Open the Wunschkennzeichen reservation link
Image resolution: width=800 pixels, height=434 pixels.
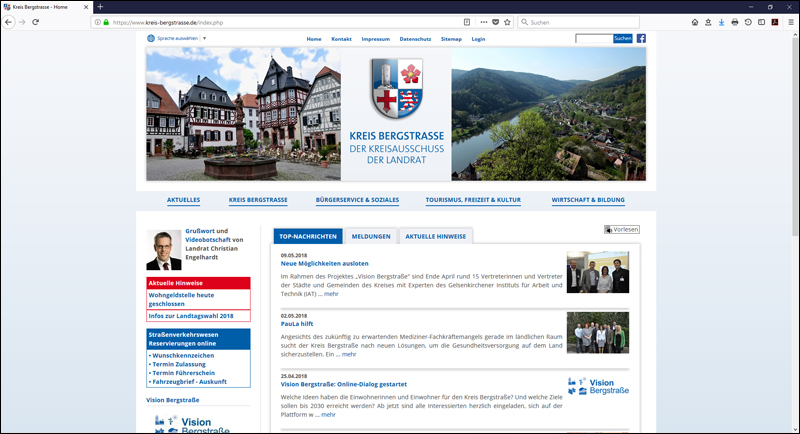point(183,355)
